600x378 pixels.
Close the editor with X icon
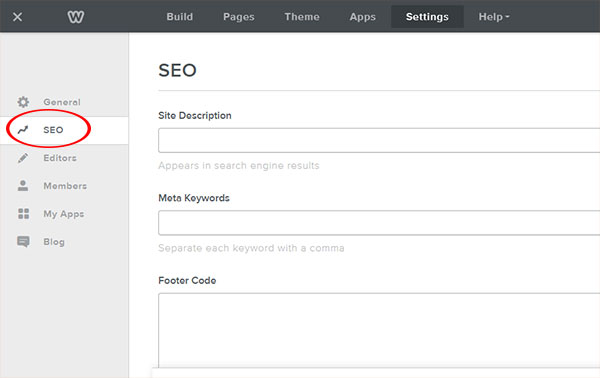pos(17,17)
